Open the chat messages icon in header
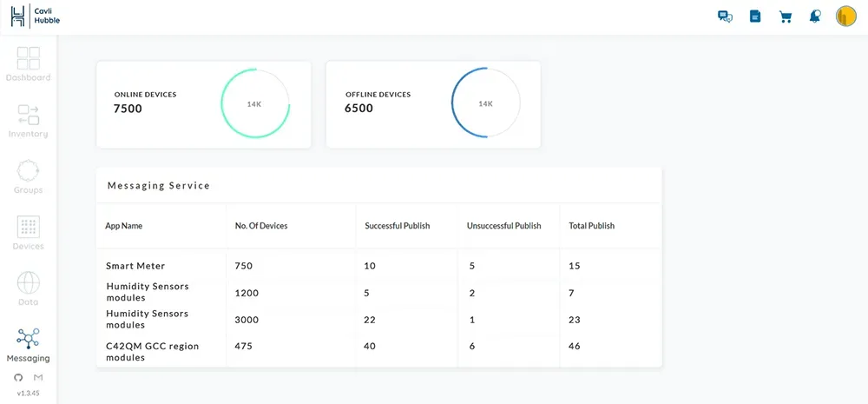868x404 pixels. pyautogui.click(x=725, y=17)
